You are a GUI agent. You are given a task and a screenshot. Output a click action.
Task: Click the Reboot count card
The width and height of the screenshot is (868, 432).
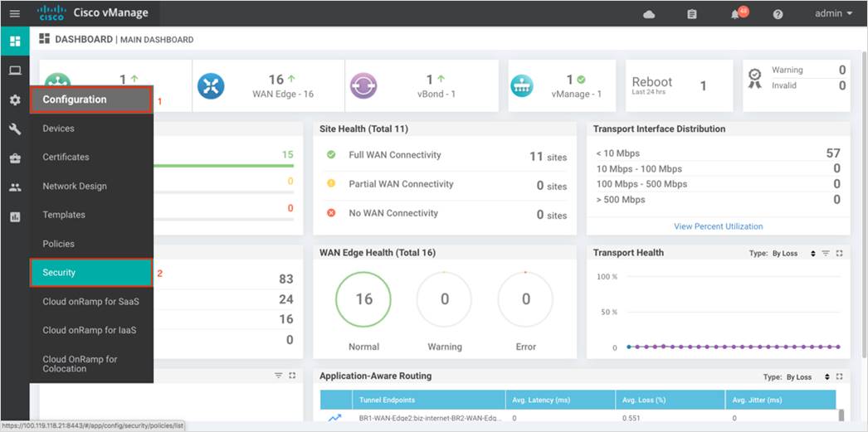coord(679,85)
